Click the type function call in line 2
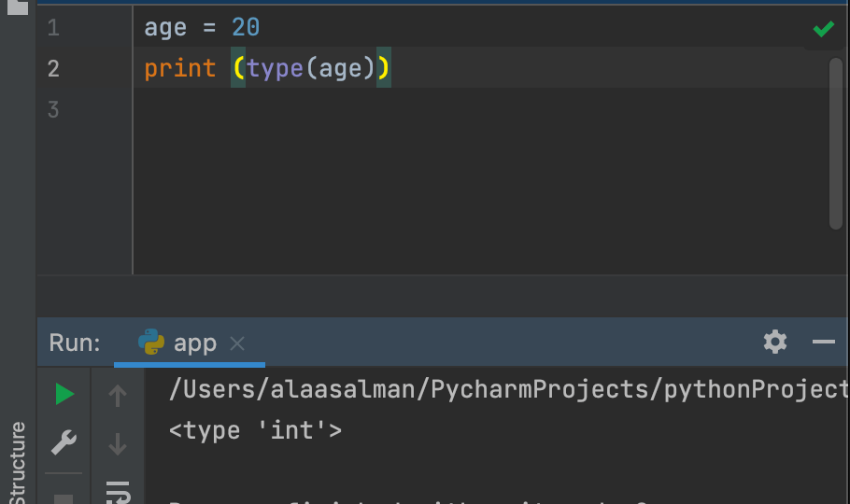Screen dimensions: 850x504 275,69
